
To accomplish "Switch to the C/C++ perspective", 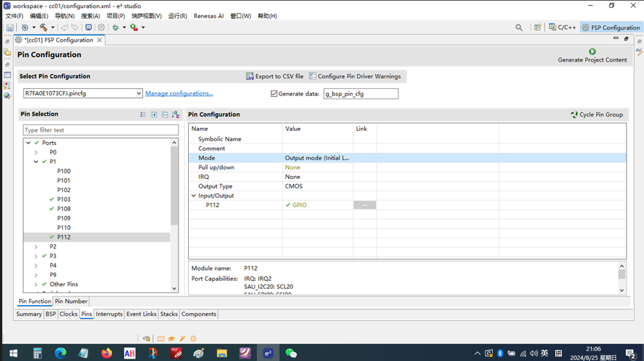I will click(562, 28).
